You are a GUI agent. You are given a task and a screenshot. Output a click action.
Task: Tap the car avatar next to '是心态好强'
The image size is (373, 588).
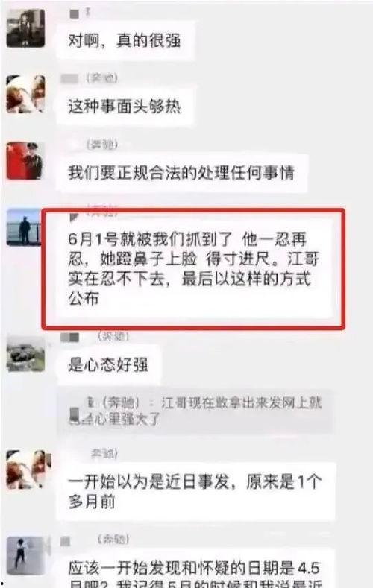pos(25,354)
